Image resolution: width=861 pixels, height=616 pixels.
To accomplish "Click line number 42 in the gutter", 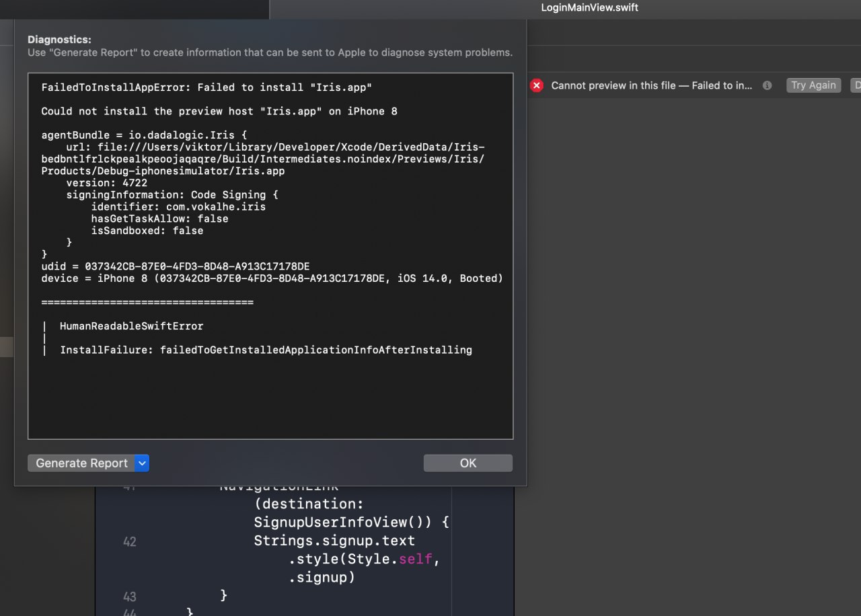I will (x=129, y=541).
